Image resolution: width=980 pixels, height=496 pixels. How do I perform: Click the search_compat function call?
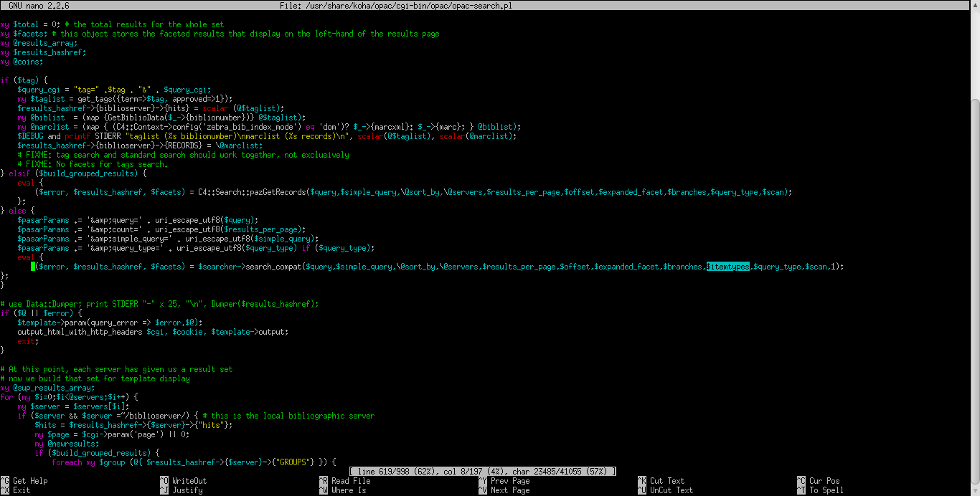point(273,267)
